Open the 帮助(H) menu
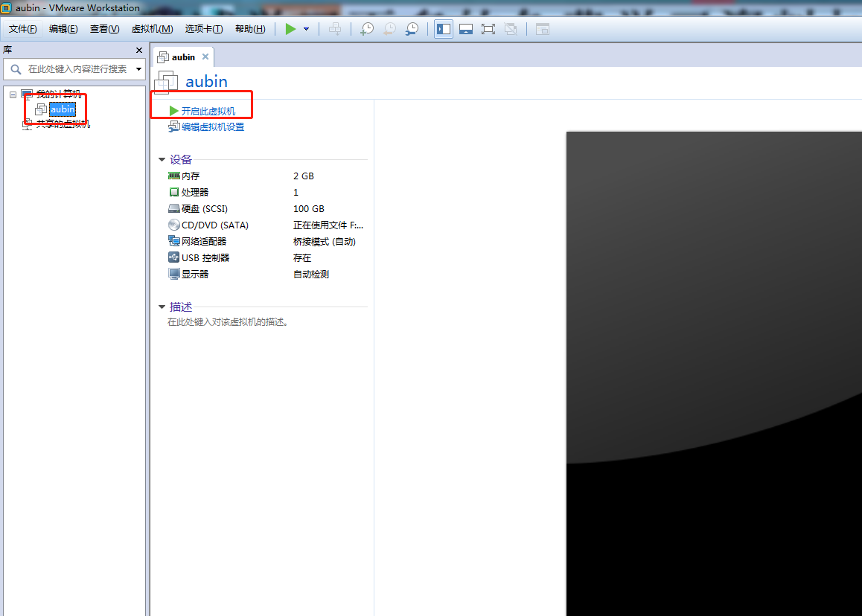The height and width of the screenshot is (616, 862). coord(250,29)
